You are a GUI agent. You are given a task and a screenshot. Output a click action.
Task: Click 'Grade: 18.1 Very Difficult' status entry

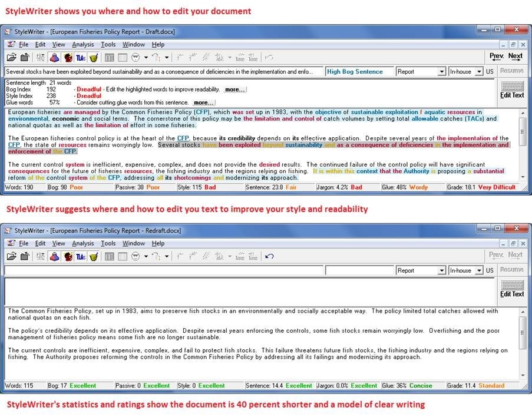[x=481, y=187]
